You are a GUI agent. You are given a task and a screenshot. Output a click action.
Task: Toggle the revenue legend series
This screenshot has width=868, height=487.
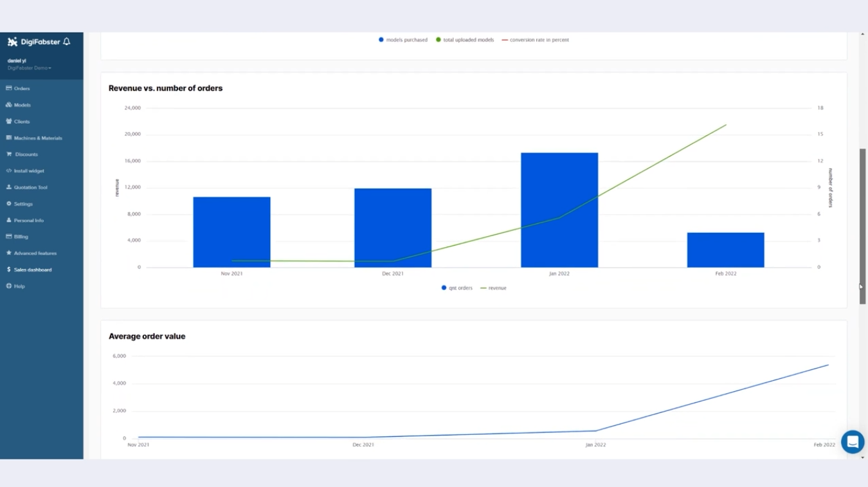493,288
